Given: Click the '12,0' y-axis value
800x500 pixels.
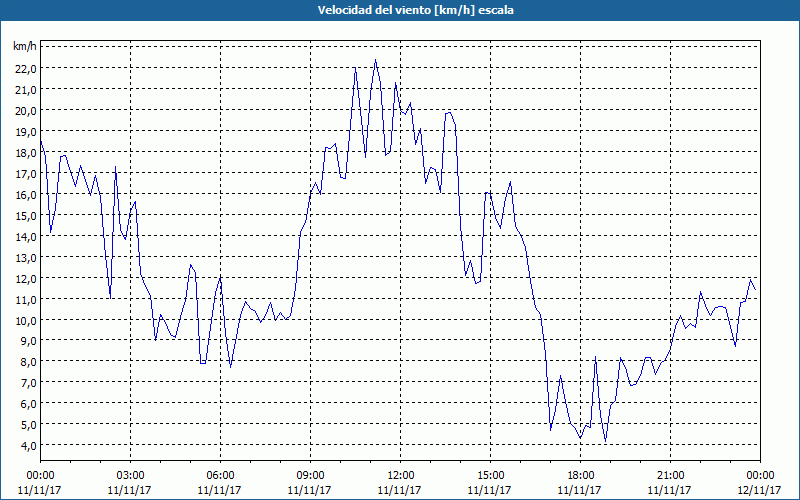Looking at the screenshot, I should click(x=27, y=279).
